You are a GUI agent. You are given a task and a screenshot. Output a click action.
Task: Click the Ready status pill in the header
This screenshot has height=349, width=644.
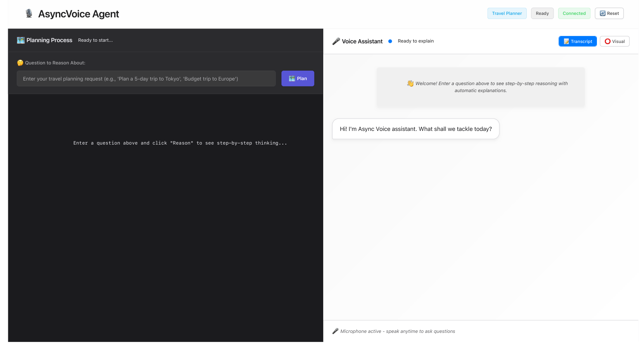(x=542, y=13)
